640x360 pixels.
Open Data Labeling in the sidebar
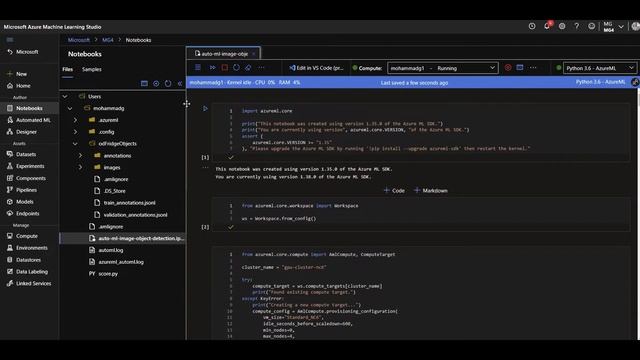tap(29, 271)
